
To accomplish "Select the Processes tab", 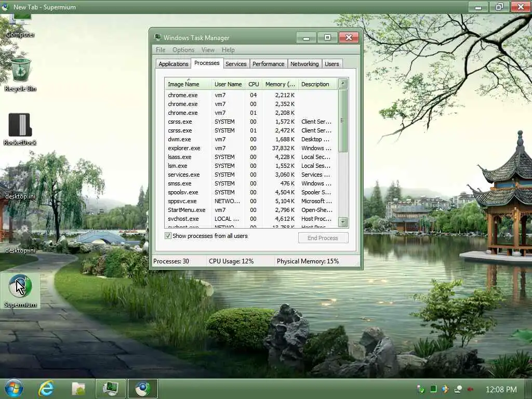I will pyautogui.click(x=207, y=63).
